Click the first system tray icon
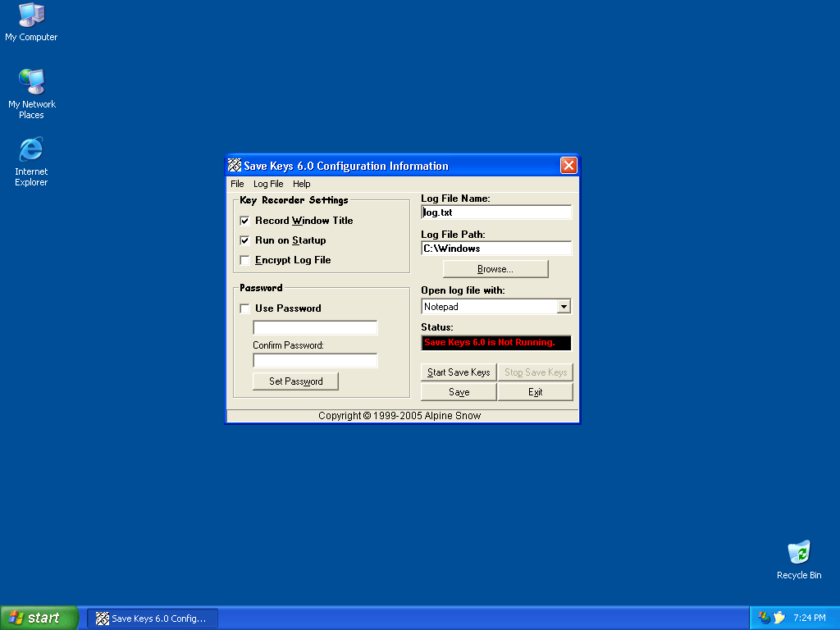Viewport: 840px width, 630px height. tap(765, 618)
